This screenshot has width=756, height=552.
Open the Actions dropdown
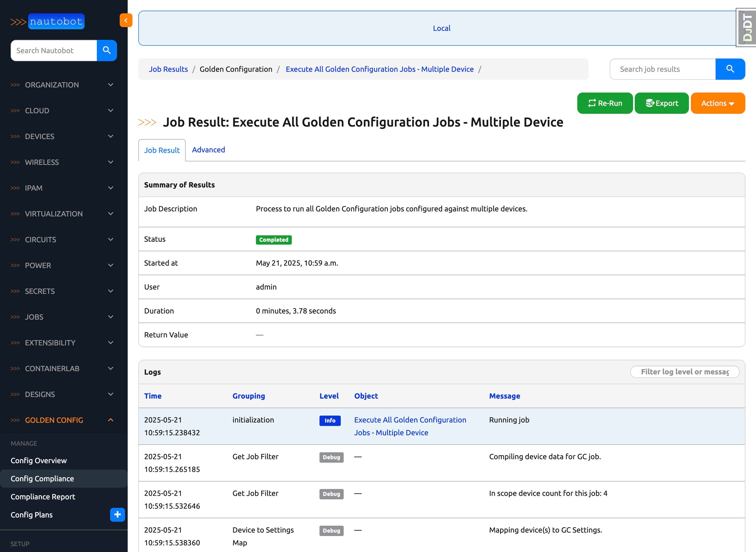[x=718, y=103]
